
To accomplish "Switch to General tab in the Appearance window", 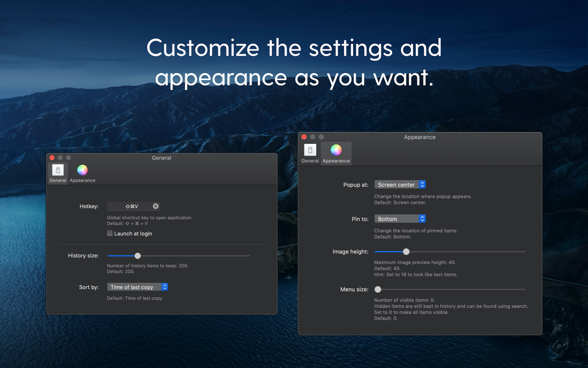I will (310, 153).
